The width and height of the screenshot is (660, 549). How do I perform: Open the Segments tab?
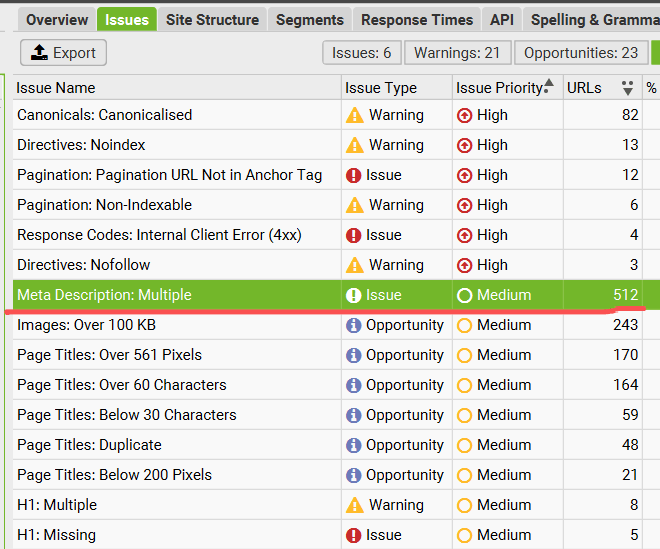click(x=310, y=20)
